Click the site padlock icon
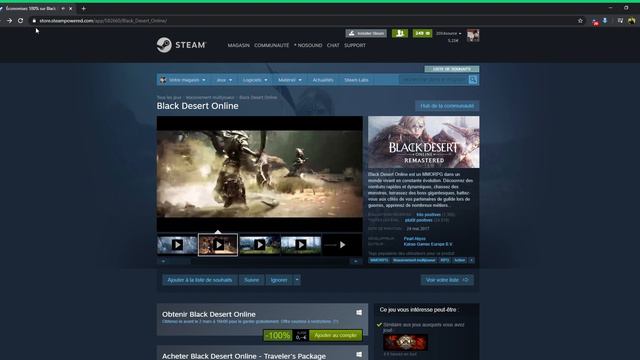Viewport: 640px width, 360px height. (34, 20)
